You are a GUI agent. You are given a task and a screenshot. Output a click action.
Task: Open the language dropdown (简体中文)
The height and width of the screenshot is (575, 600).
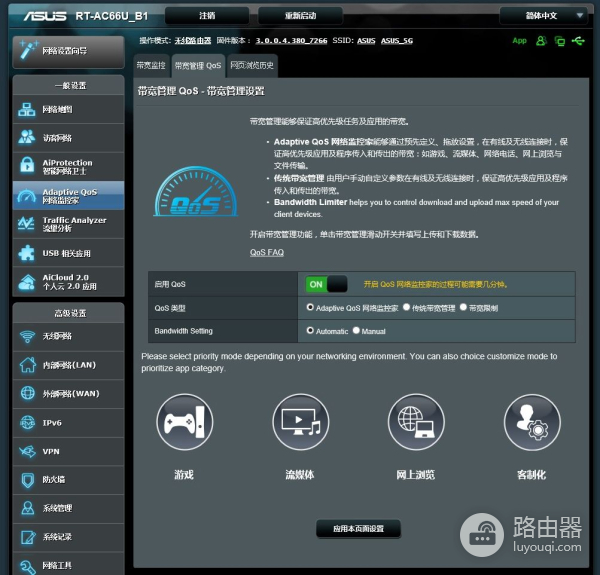coord(543,16)
